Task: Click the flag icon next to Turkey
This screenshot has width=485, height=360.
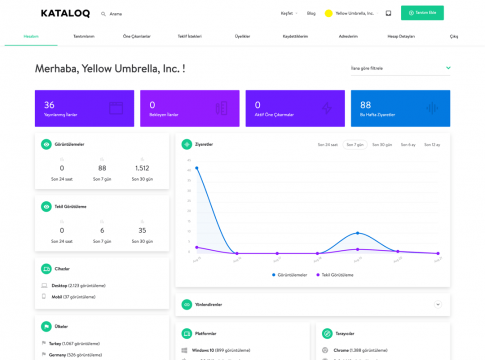Action: (x=44, y=343)
